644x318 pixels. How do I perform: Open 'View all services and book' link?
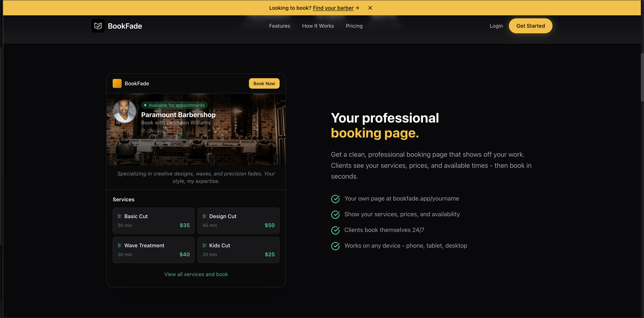[x=196, y=274]
